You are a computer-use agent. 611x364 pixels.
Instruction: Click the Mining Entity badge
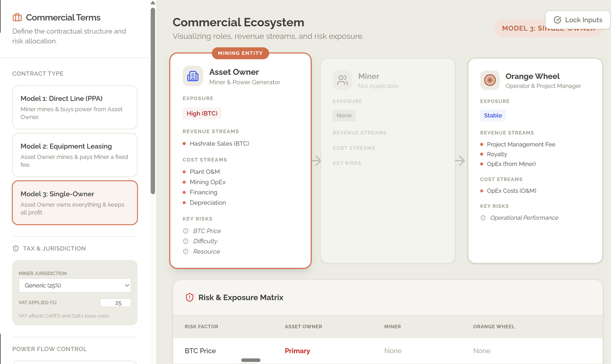click(x=240, y=53)
